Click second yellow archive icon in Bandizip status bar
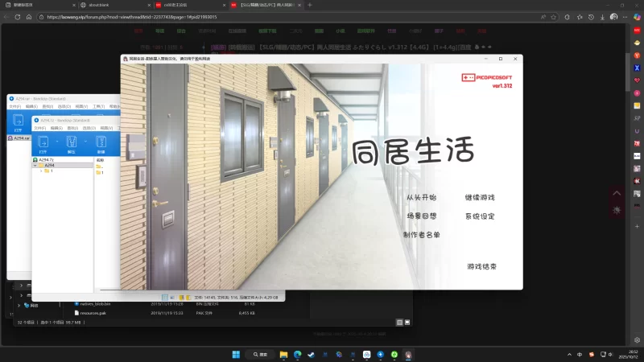644x362 pixels. pyautogui.click(x=188, y=298)
